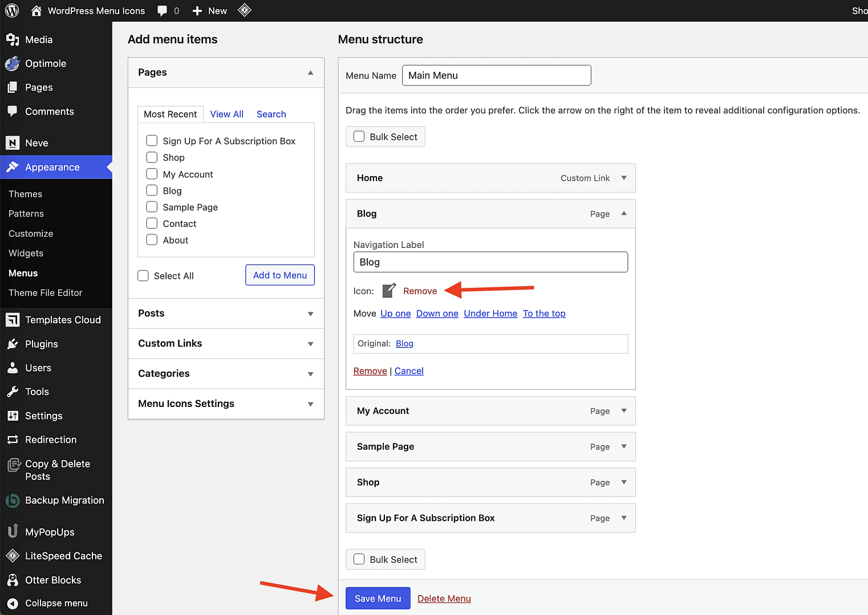Switch to the Search tab
This screenshot has width=868, height=615.
[271, 114]
